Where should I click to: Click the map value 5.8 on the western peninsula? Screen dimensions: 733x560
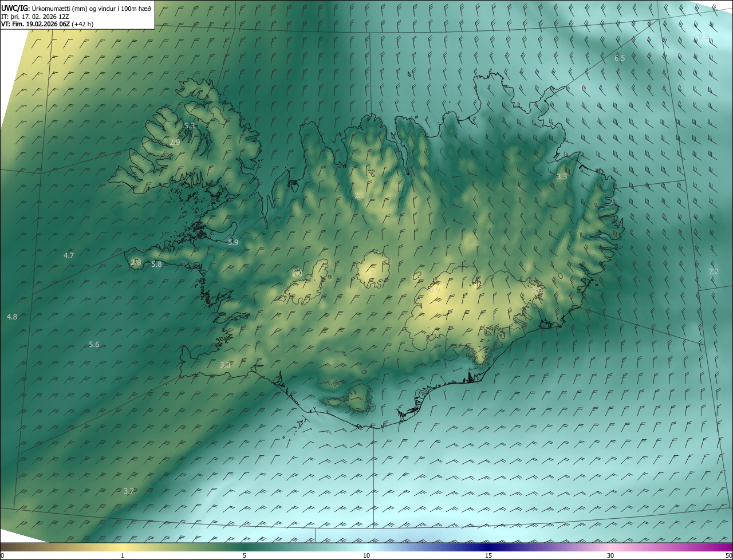click(156, 265)
